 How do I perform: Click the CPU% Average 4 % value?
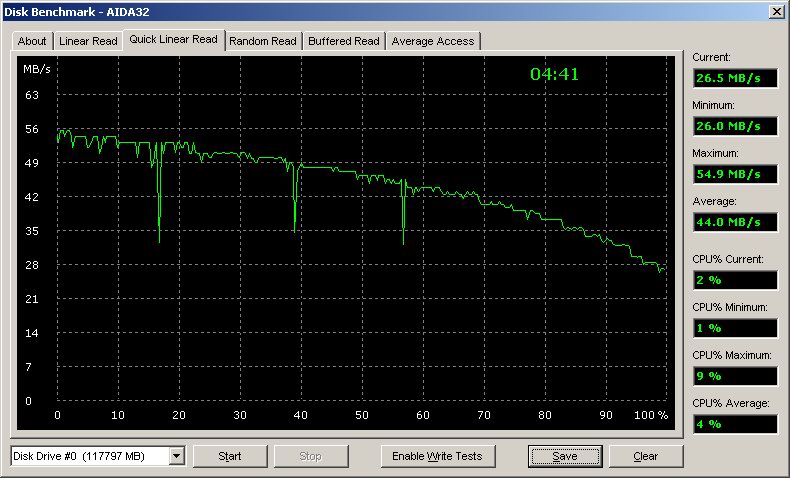tap(735, 424)
